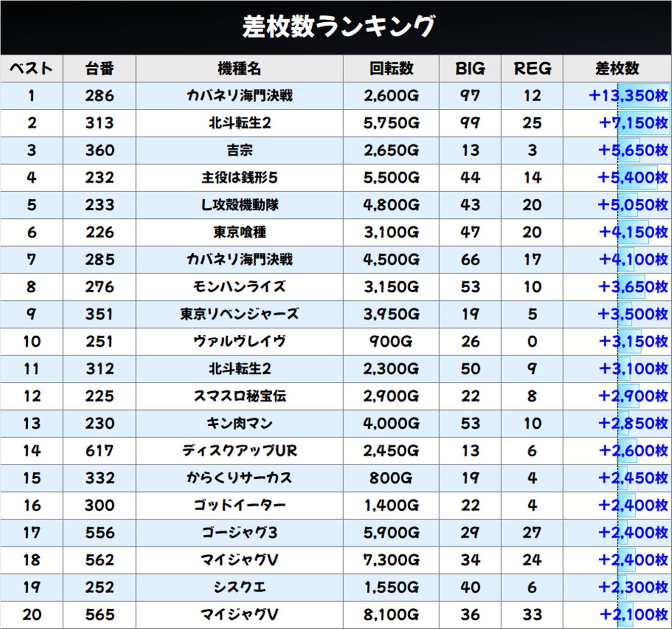
Task: Click the 台番 column header
Action: pyautogui.click(x=100, y=68)
